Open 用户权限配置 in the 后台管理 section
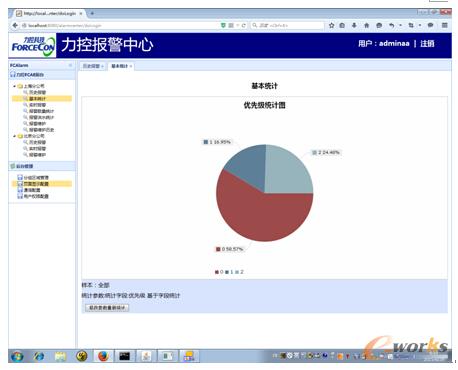 pyautogui.click(x=36, y=196)
